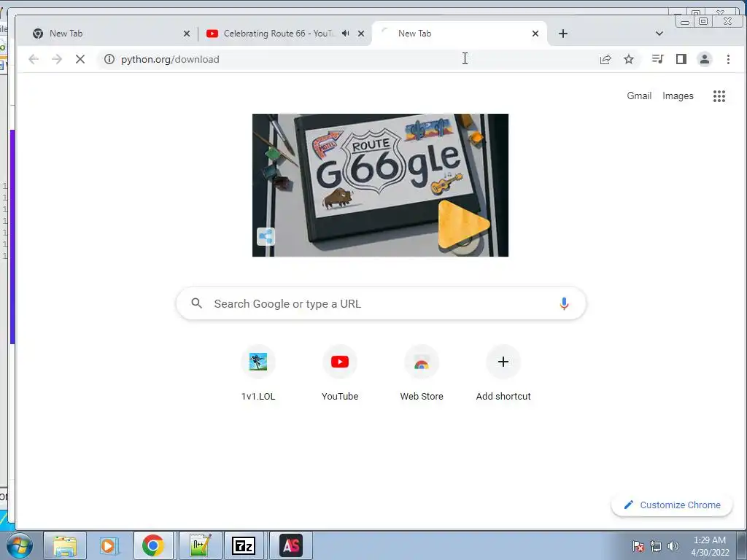The height and width of the screenshot is (560, 747).
Task: Open the Chrome three-dot menu
Action: point(728,59)
